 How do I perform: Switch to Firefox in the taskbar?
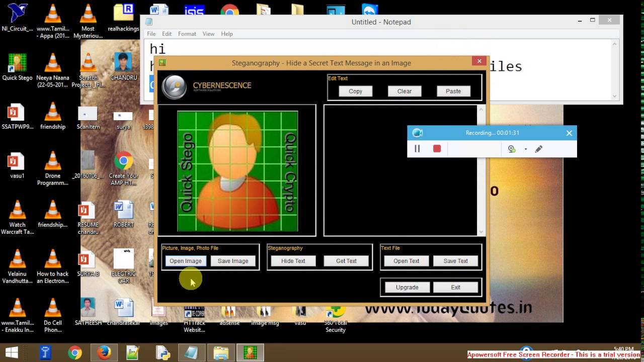(x=104, y=353)
